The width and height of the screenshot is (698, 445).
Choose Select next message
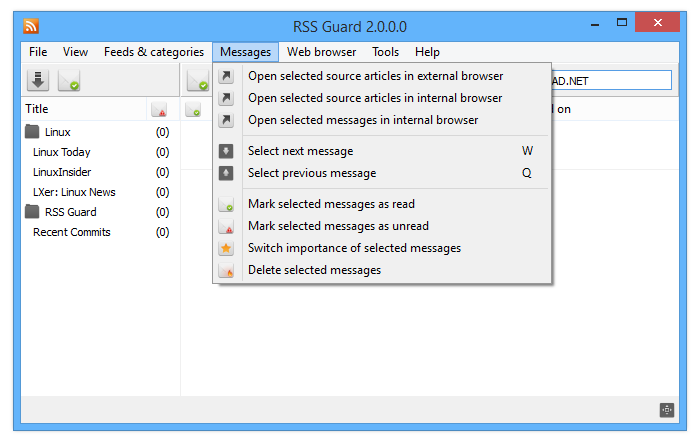click(x=382, y=151)
